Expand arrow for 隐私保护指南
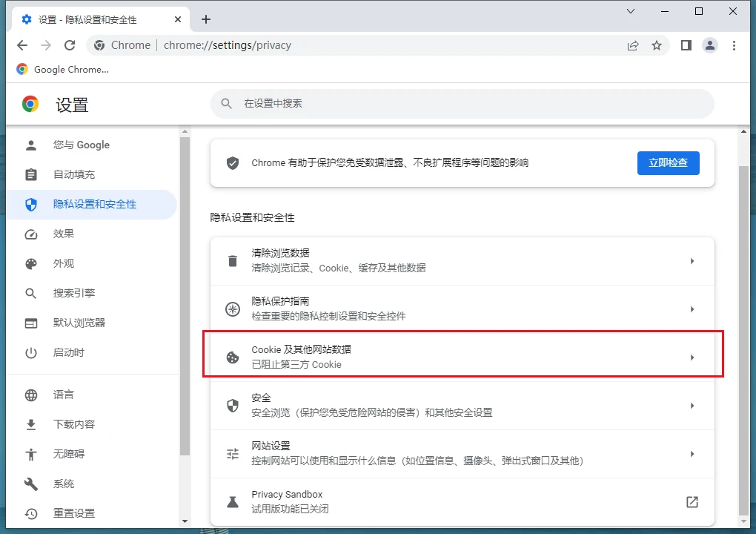 692,309
